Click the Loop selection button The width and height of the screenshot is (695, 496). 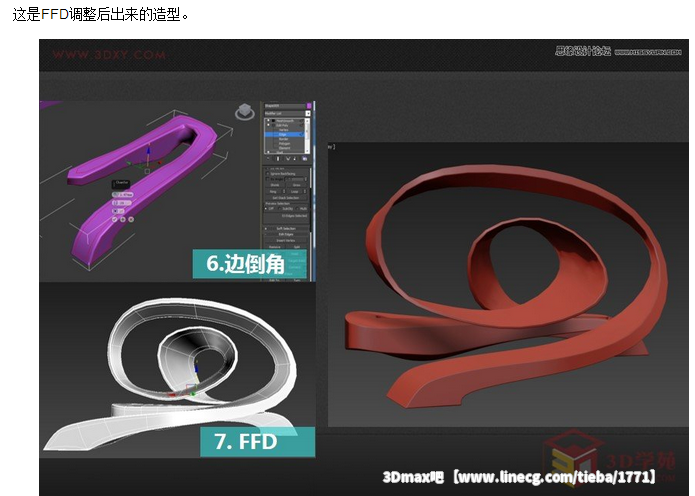[x=293, y=192]
